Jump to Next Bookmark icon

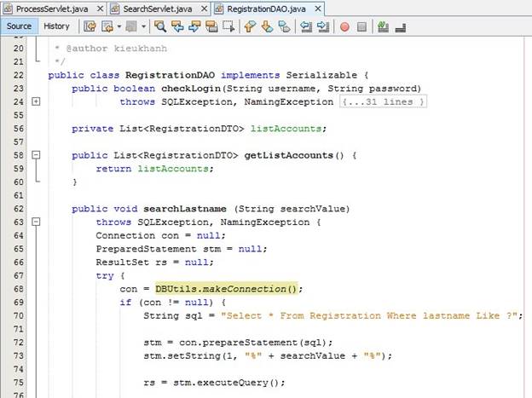268,26
